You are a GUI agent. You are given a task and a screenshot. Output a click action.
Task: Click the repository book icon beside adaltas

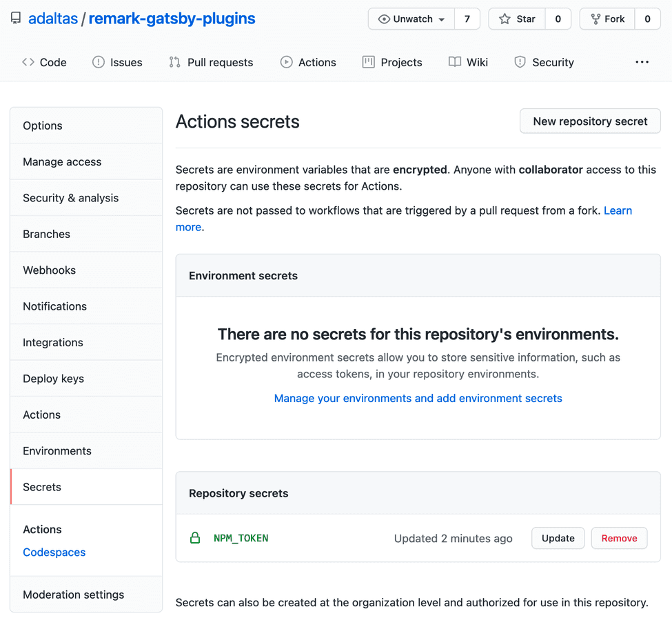tap(15, 19)
